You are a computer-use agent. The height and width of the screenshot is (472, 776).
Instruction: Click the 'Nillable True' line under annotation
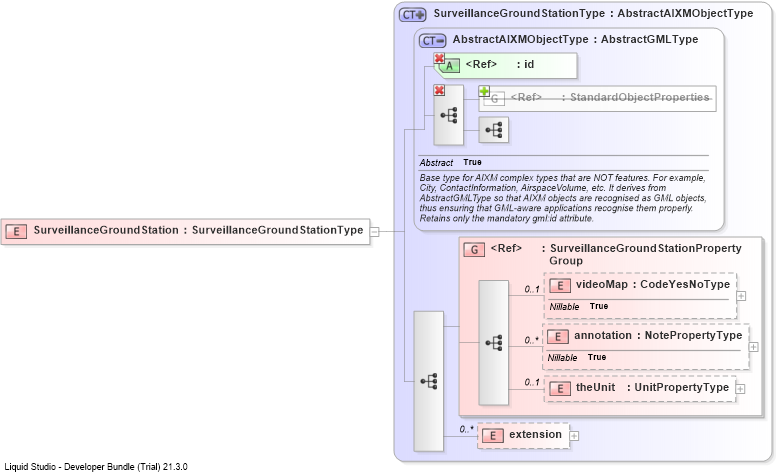point(577,357)
